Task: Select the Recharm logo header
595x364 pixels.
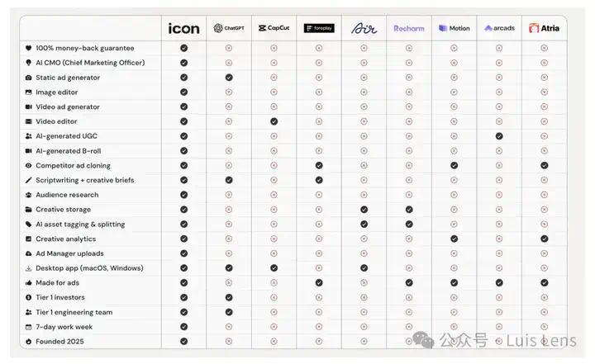Action: point(409,28)
